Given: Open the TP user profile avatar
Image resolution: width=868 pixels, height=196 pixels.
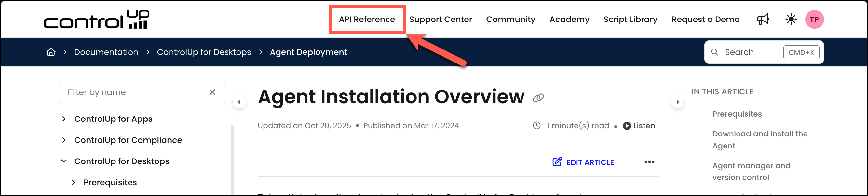Looking at the screenshot, I should 814,19.
